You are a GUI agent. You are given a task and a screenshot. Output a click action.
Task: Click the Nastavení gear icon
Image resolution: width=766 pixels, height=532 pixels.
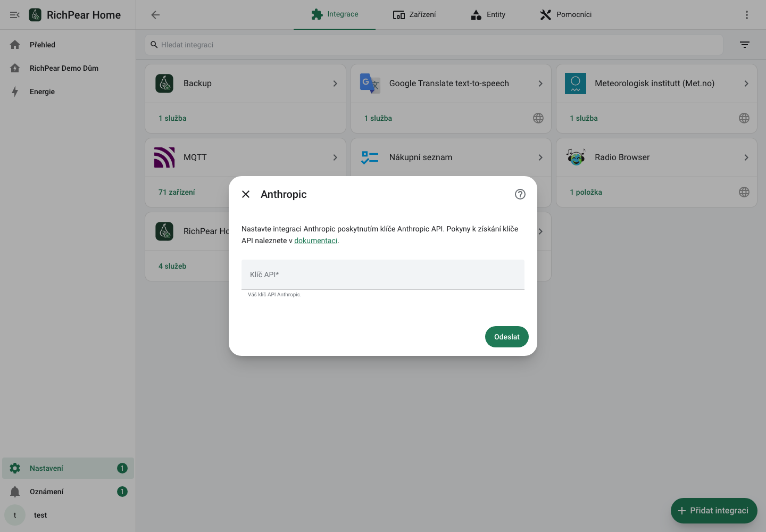[15, 468]
